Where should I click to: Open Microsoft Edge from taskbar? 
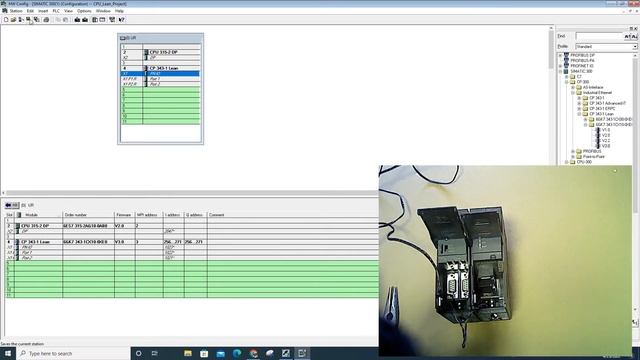point(237,353)
